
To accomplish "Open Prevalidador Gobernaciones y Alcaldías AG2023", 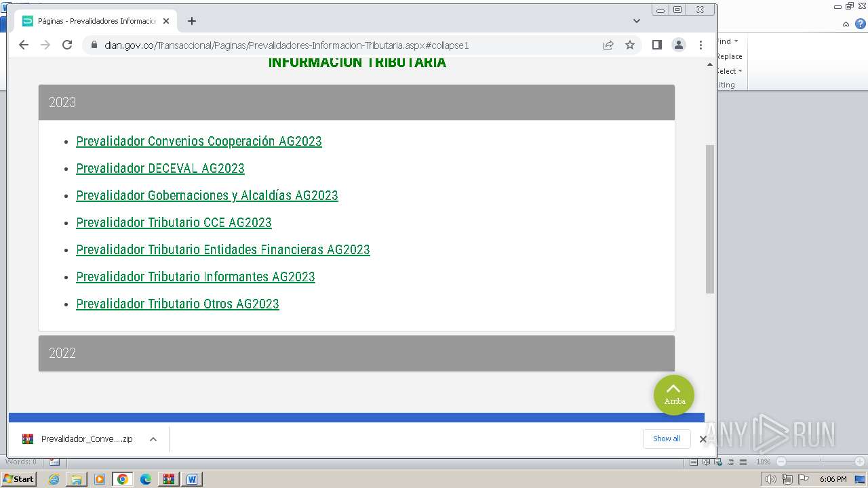I will point(207,195).
